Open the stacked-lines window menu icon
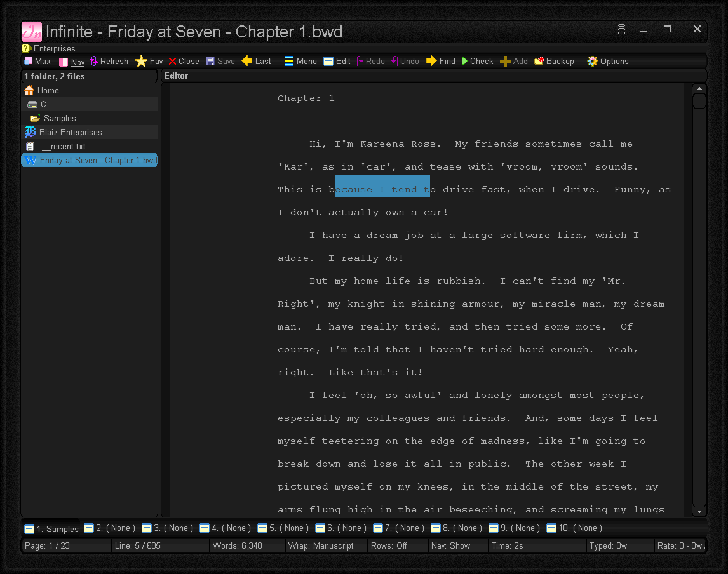This screenshot has height=574, width=728. click(621, 29)
